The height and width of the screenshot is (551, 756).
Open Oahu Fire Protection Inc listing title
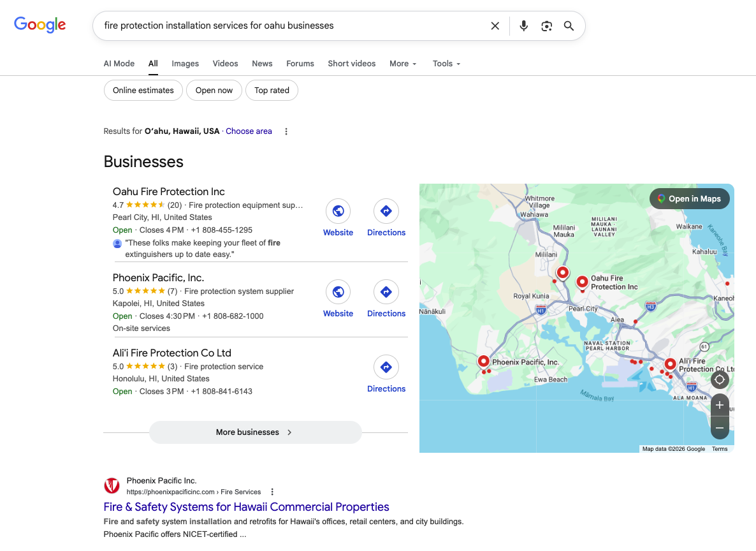click(x=169, y=191)
